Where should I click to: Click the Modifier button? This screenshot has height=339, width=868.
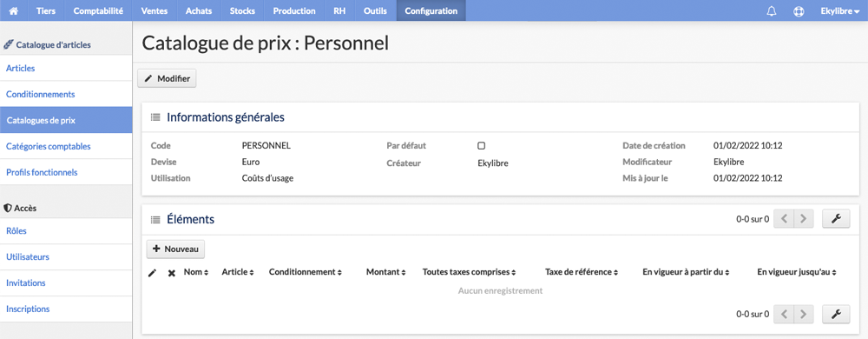click(x=167, y=78)
